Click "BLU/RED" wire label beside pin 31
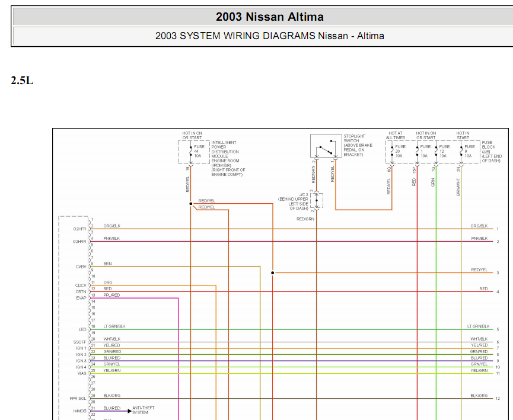This screenshot has width=513, height=420. (x=112, y=408)
